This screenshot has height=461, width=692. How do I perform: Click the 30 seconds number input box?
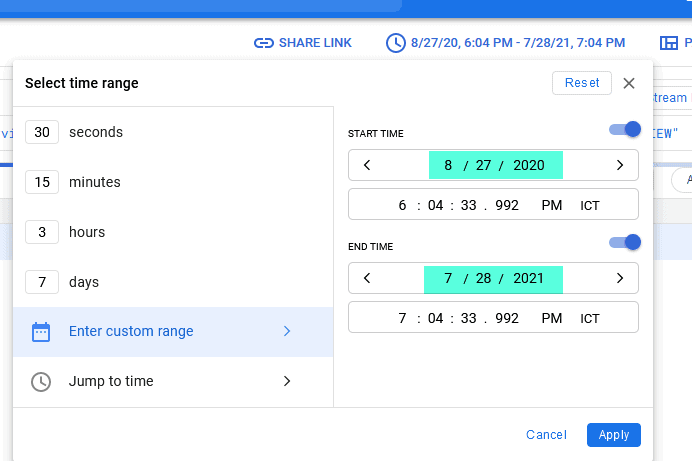pos(43,132)
